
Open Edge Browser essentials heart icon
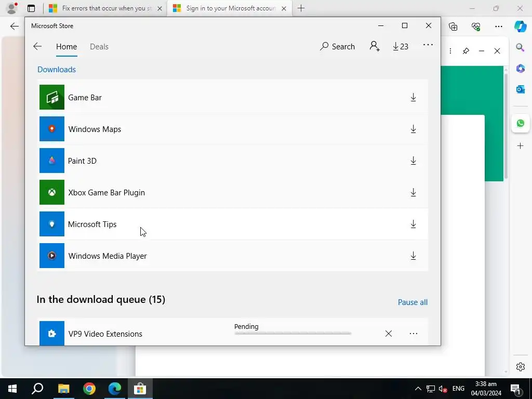tap(476, 26)
